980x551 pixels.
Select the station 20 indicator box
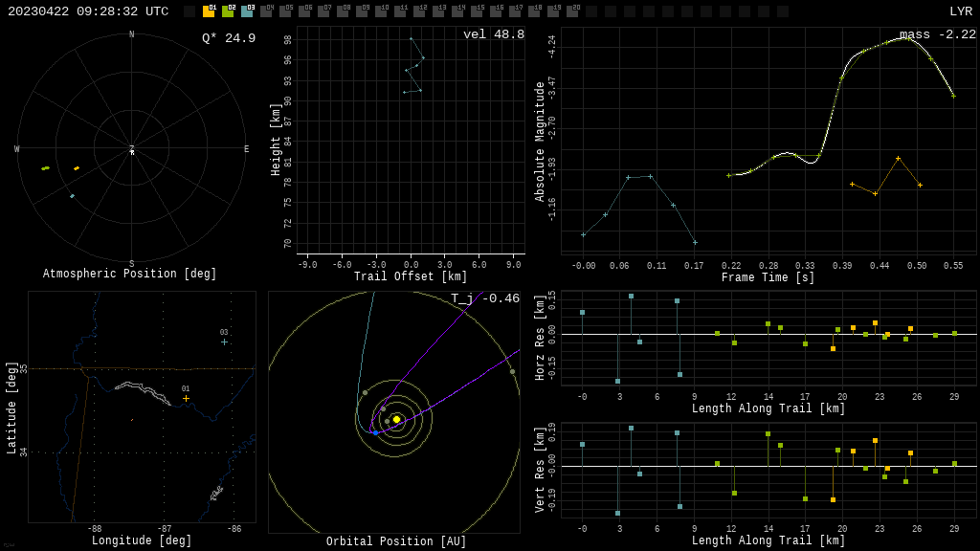click(x=572, y=11)
